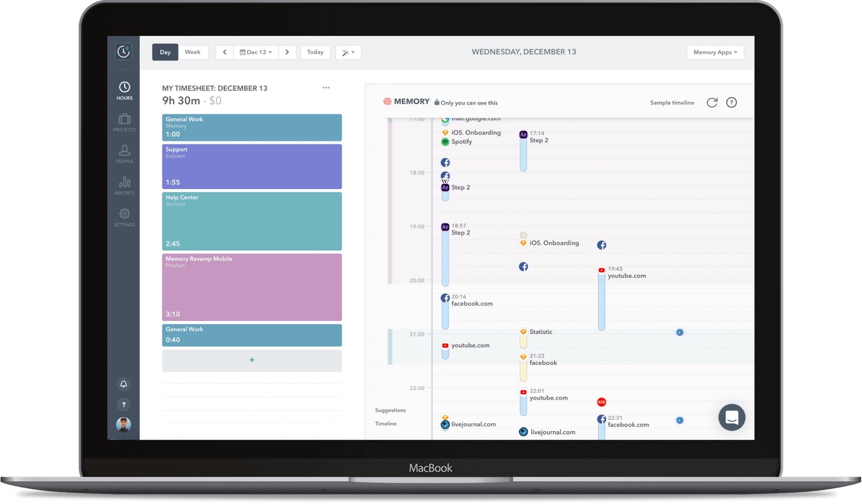Expand the magic wand options dropdown

(348, 52)
